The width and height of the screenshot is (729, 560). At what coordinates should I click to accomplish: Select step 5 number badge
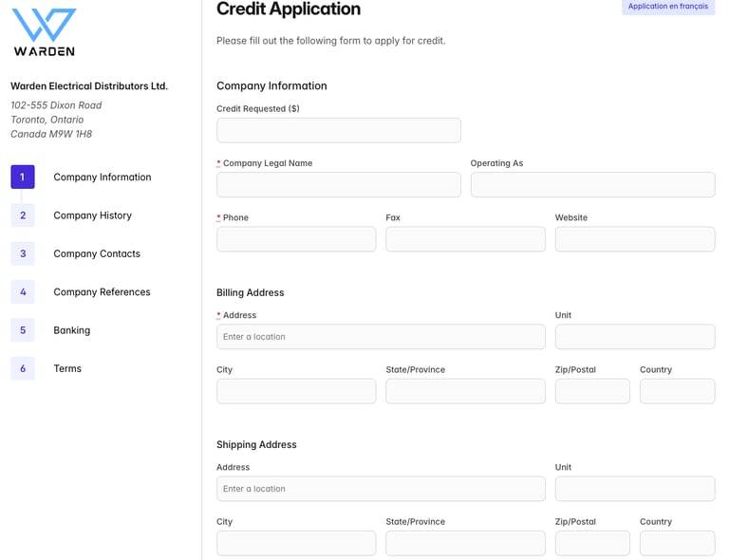[x=23, y=330]
